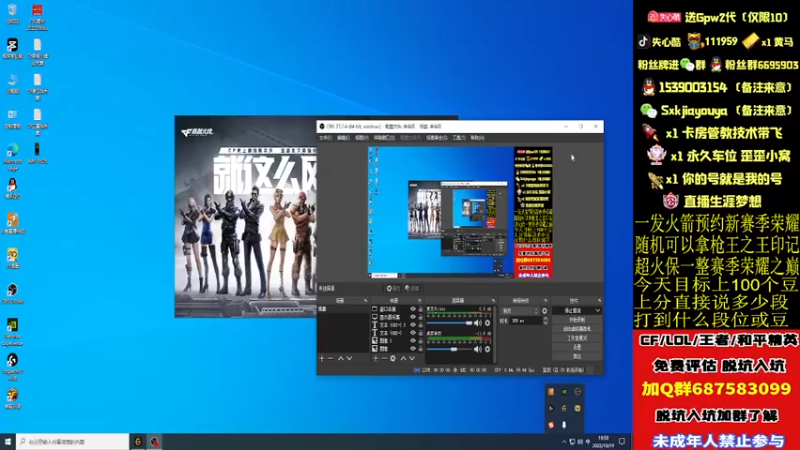Lock the 显示器采集 display capture source
Screen dimensions: 800x450
pos(420,317)
